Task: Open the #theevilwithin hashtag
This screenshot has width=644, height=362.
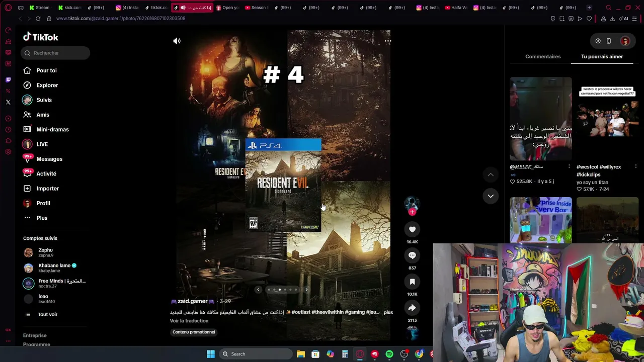Action: pyautogui.click(x=328, y=312)
